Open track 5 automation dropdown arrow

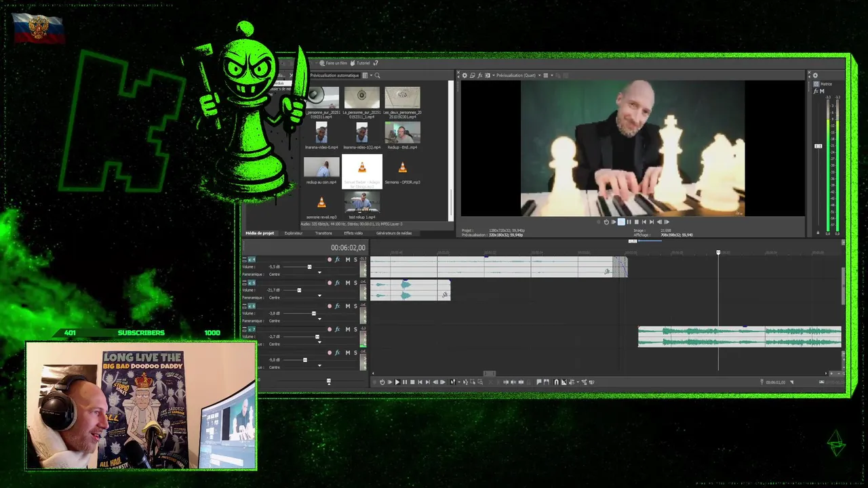319,296
